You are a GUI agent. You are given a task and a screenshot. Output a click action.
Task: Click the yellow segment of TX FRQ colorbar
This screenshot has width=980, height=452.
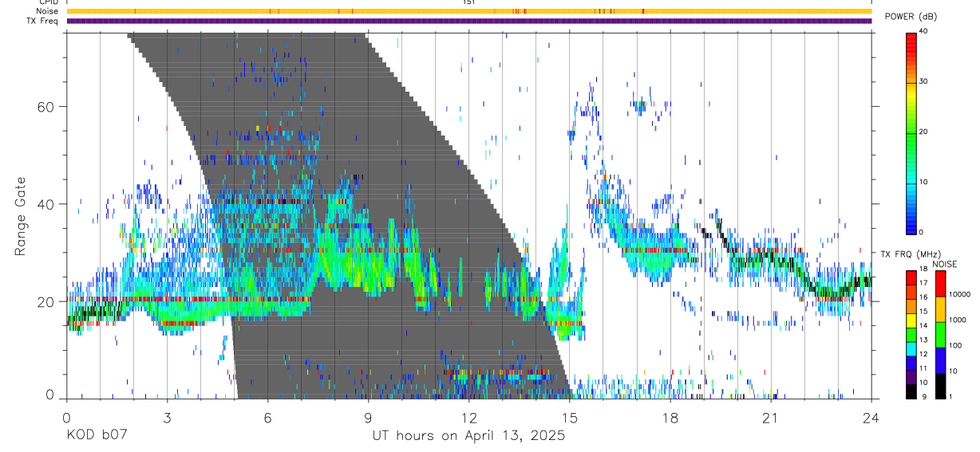pyautogui.click(x=911, y=321)
